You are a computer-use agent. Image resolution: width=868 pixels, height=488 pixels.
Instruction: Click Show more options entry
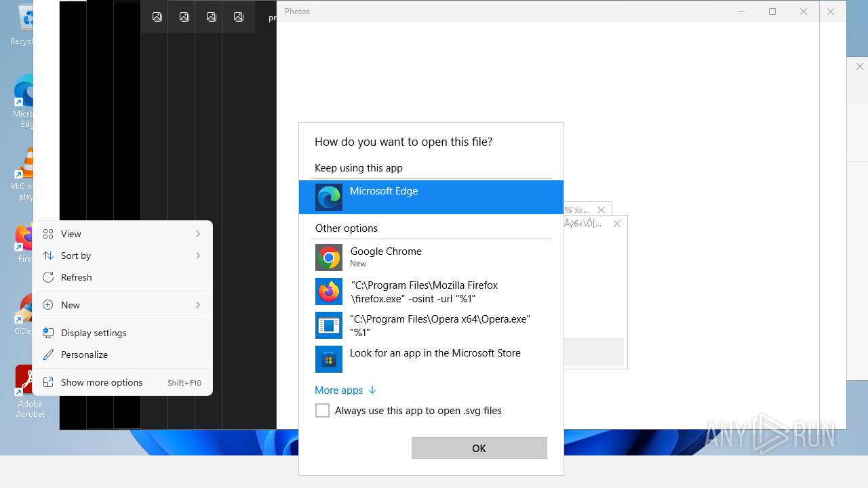(123, 382)
